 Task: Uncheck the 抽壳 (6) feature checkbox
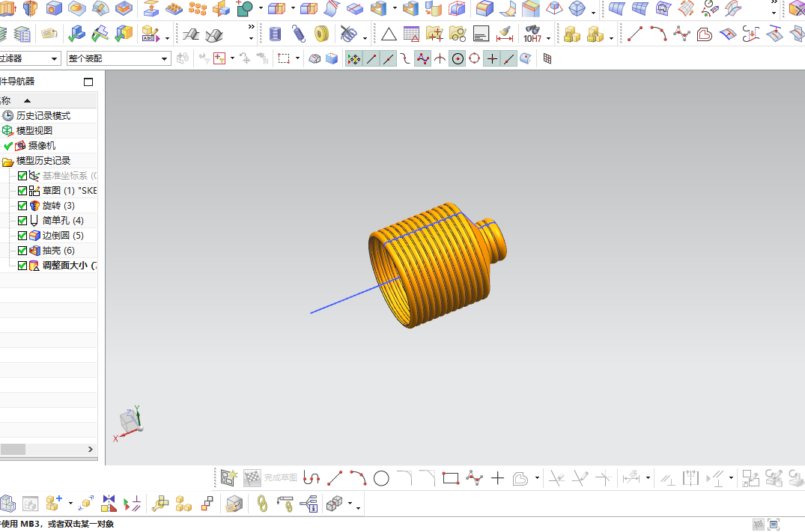point(22,251)
